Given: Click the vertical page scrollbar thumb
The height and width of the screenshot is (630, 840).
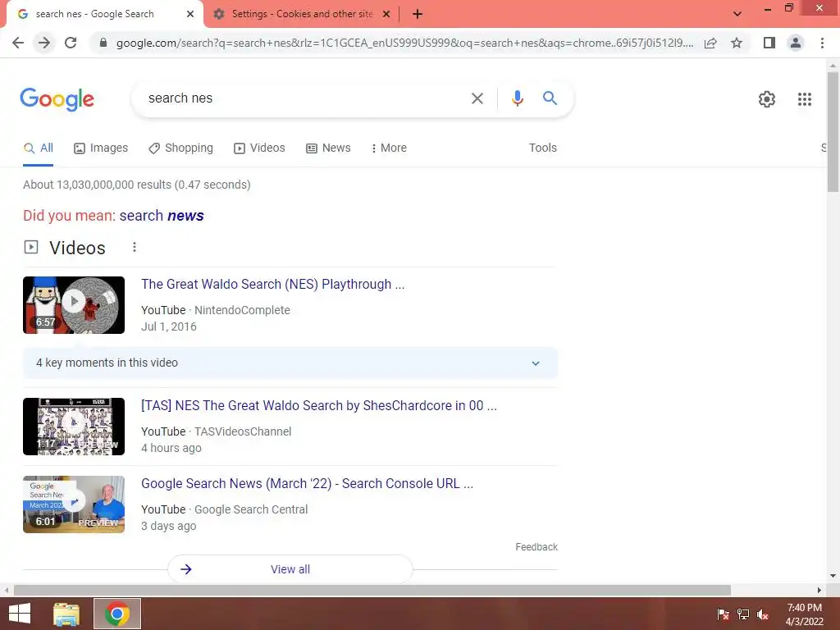Looking at the screenshot, I should coord(833,131).
